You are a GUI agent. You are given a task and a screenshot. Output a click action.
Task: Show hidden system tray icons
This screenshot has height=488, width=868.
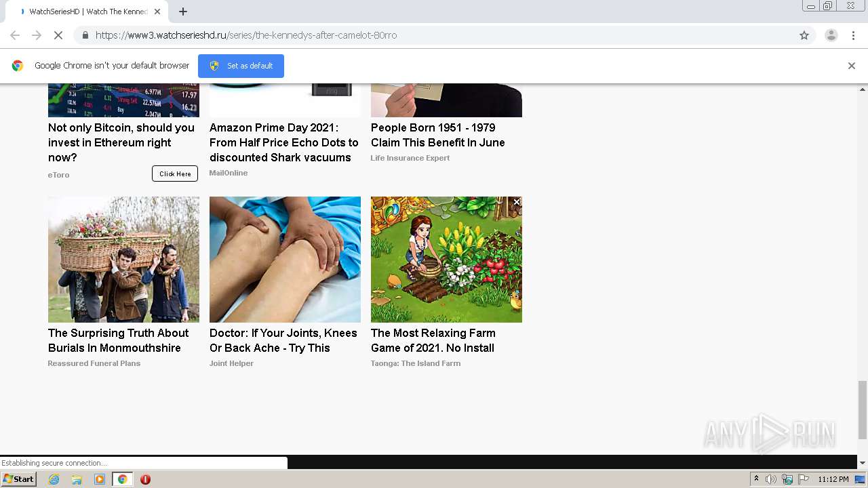pyautogui.click(x=756, y=479)
